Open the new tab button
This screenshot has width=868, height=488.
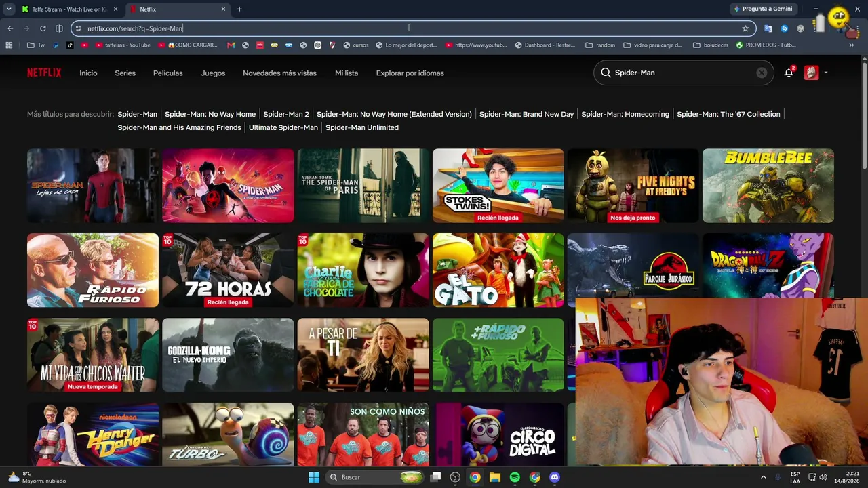[x=239, y=9]
